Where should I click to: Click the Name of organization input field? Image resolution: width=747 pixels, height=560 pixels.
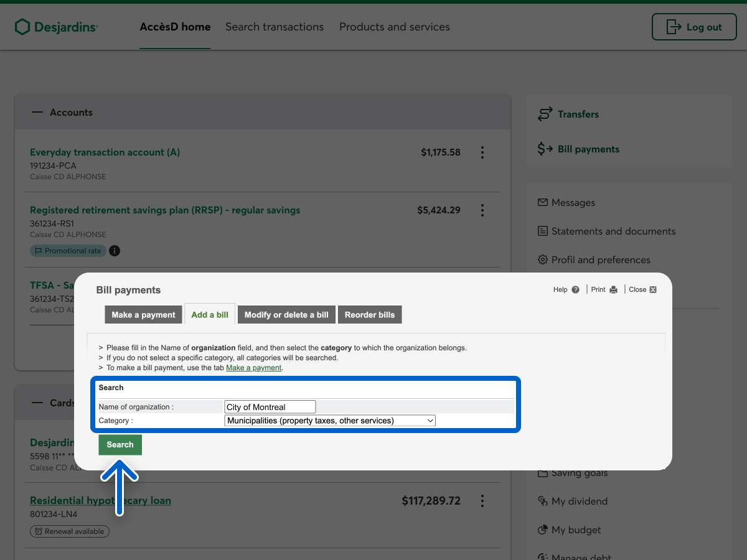(270, 407)
